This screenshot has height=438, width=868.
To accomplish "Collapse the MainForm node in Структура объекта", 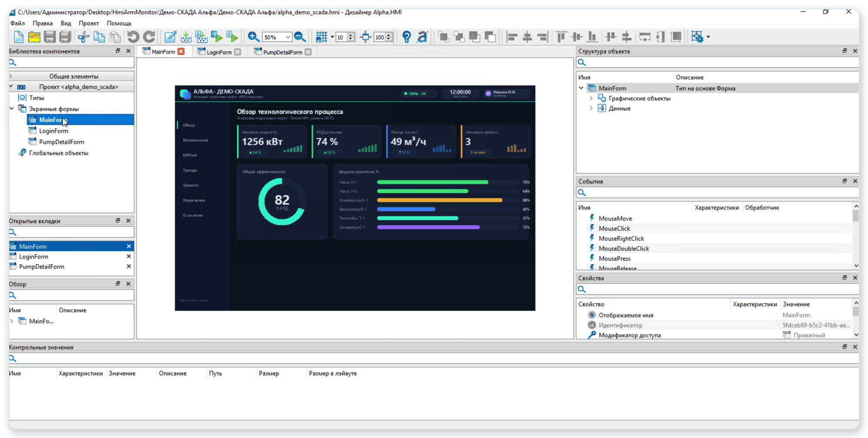I will point(582,88).
